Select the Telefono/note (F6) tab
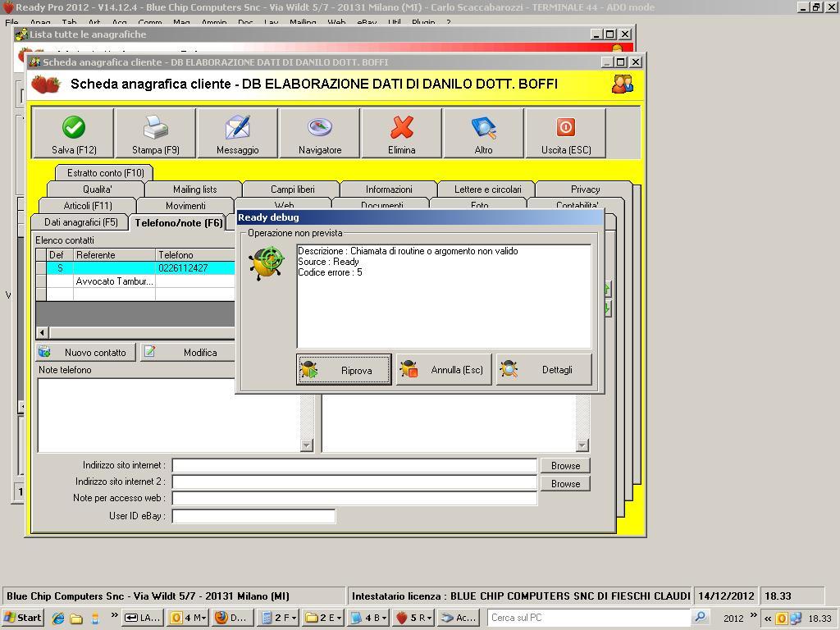The image size is (840, 630). pos(178,222)
